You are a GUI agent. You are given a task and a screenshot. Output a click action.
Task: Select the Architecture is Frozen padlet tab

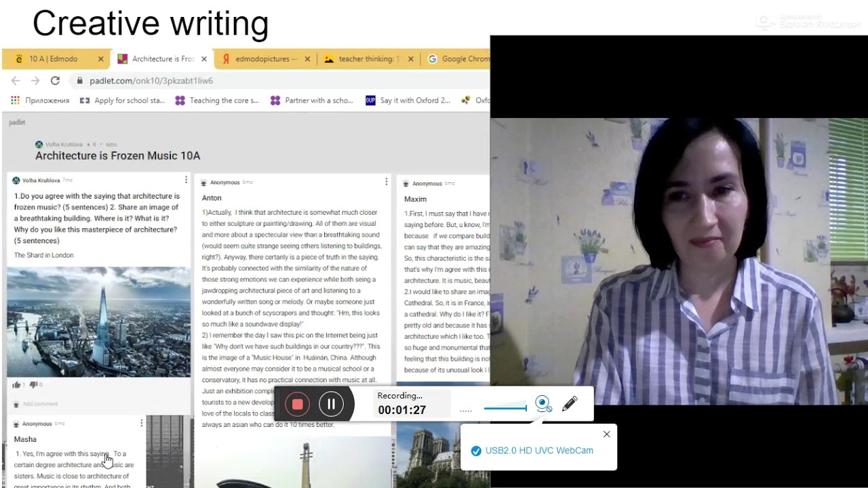tap(163, 59)
